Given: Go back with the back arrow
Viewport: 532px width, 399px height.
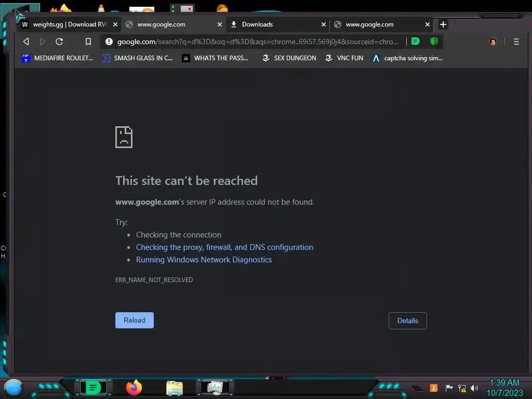Looking at the screenshot, I should click(26, 42).
